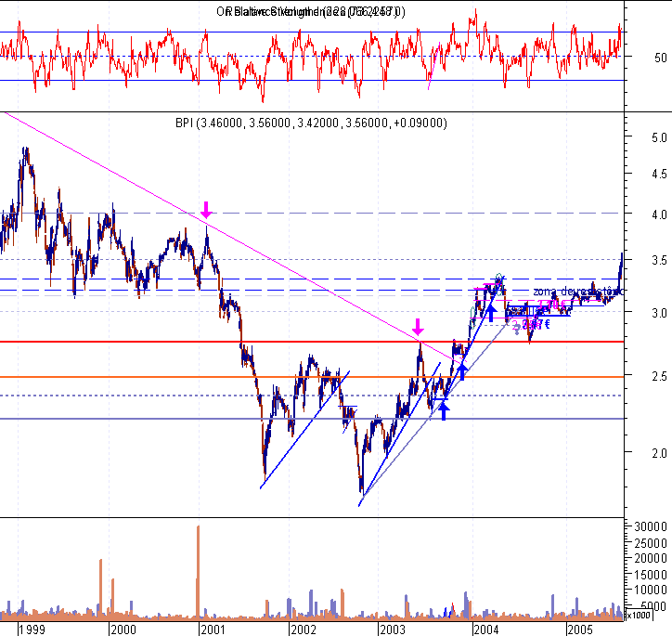Select the magenta down arrow above 2001 peak
This screenshot has width=672, height=636.
click(x=207, y=210)
